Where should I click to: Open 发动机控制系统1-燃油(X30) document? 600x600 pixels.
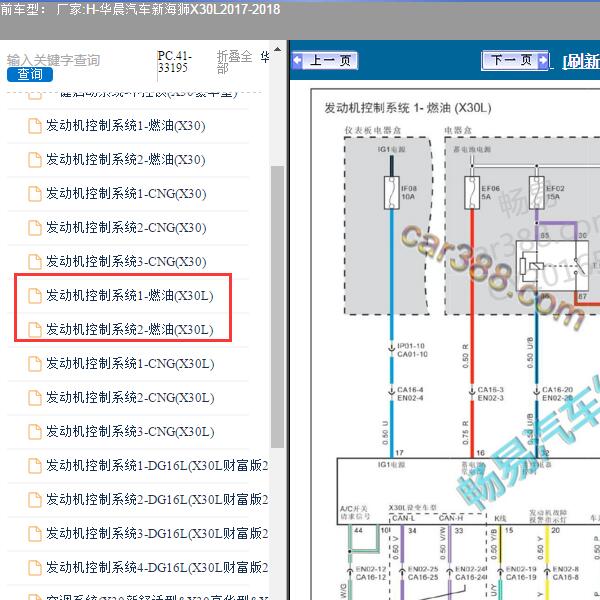(x=126, y=126)
